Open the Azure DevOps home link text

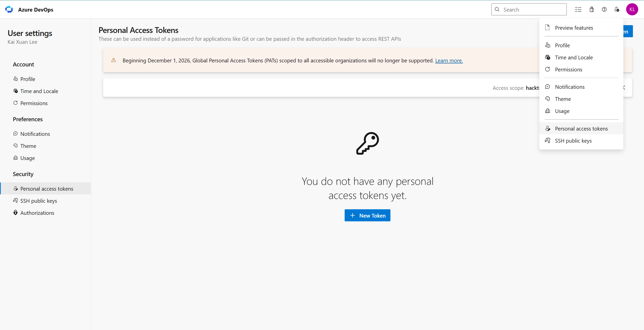tap(36, 10)
